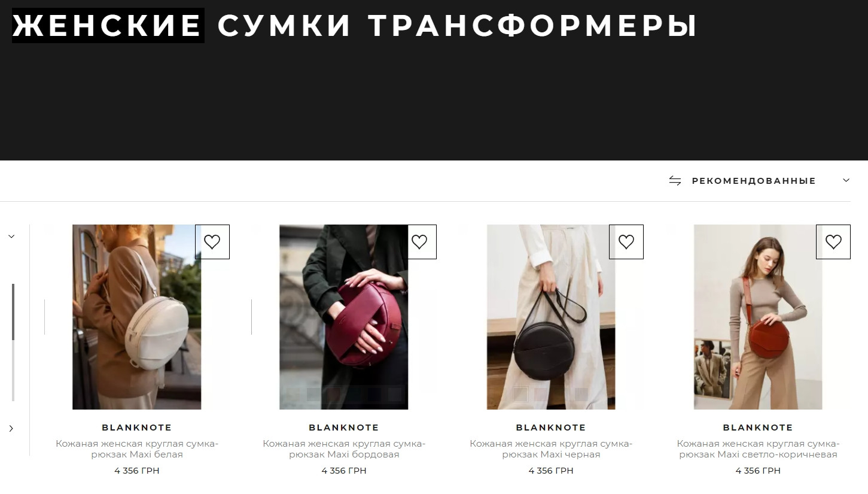868x494 pixels.
Task: Open the black round bag photo
Action: click(x=551, y=317)
